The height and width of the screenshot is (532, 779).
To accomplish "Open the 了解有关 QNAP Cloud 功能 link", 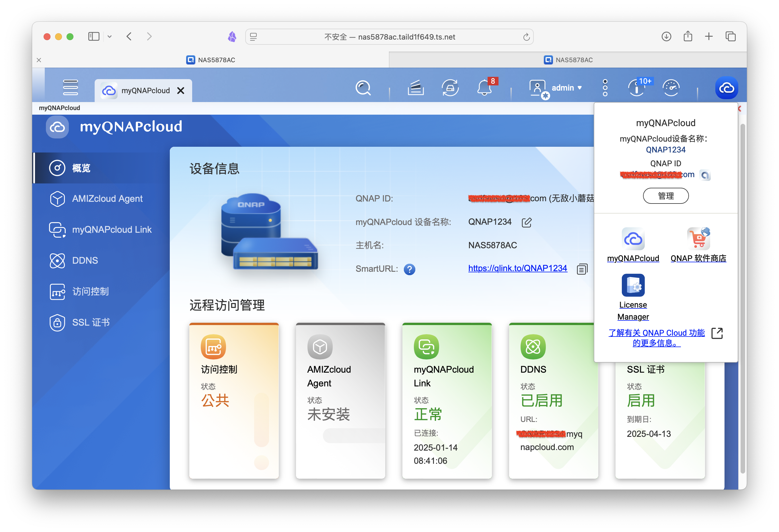I will 656,338.
